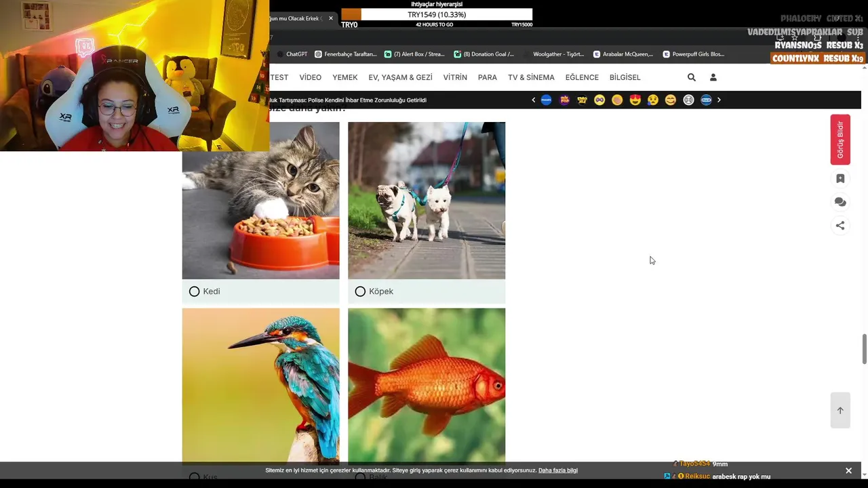Click the donation goal progress bar TRY1549

tap(437, 14)
